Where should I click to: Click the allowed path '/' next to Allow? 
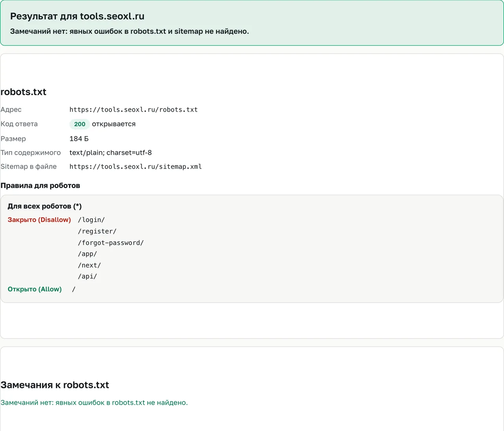coord(74,289)
